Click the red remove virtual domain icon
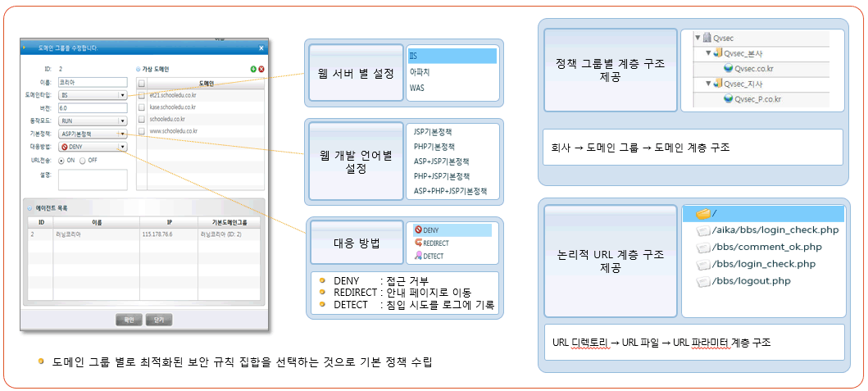Image resolution: width=868 pixels, height=391 pixels. 261,70
